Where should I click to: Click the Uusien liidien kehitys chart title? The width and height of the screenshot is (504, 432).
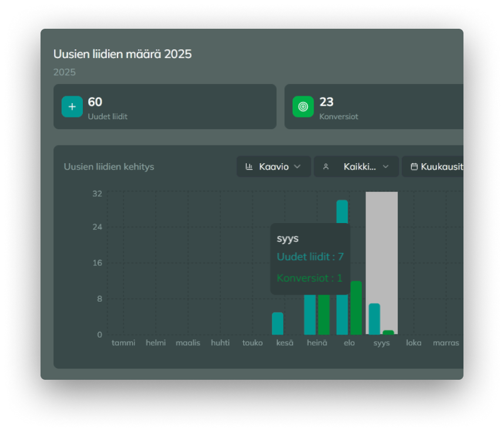click(x=109, y=167)
